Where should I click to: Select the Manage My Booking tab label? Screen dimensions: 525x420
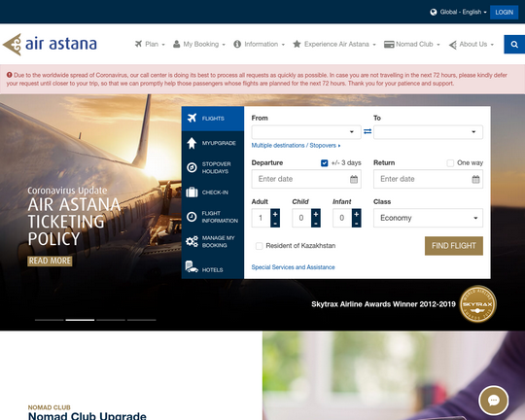click(218, 241)
